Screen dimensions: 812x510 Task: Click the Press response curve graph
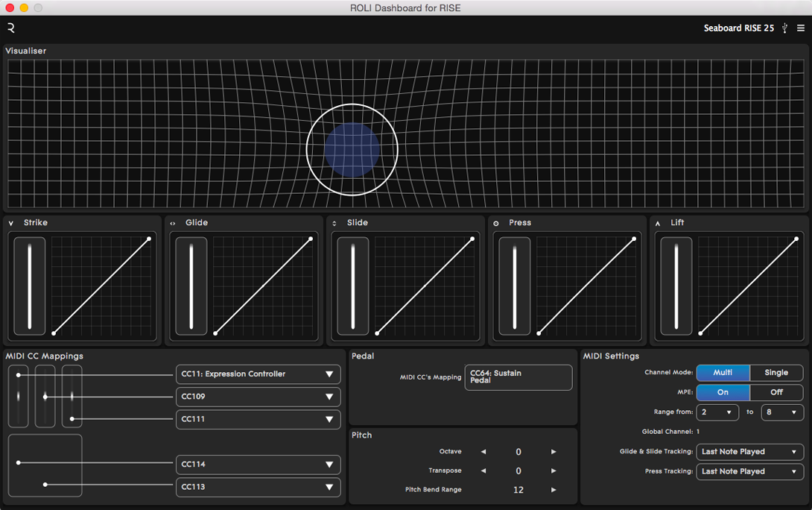586,286
